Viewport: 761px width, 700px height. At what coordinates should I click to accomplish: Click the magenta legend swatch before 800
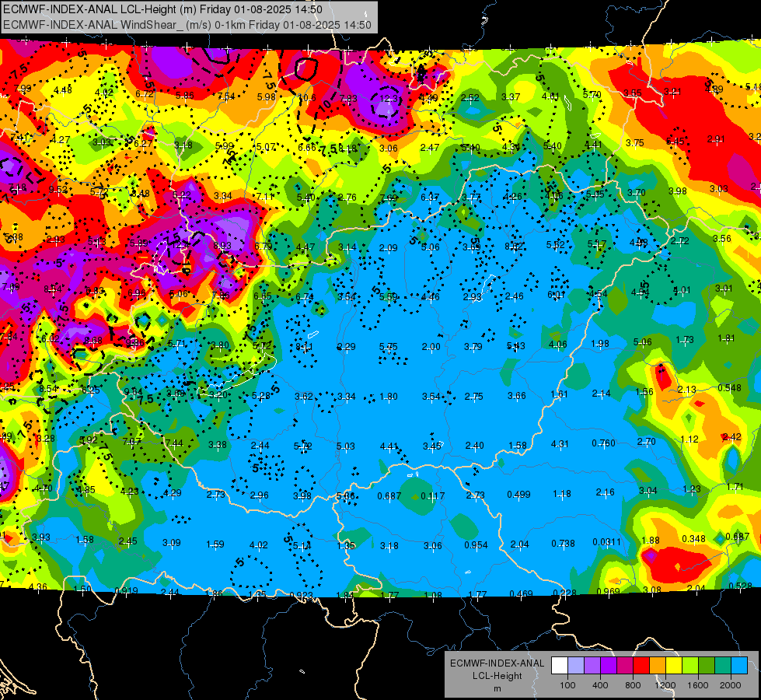625,666
